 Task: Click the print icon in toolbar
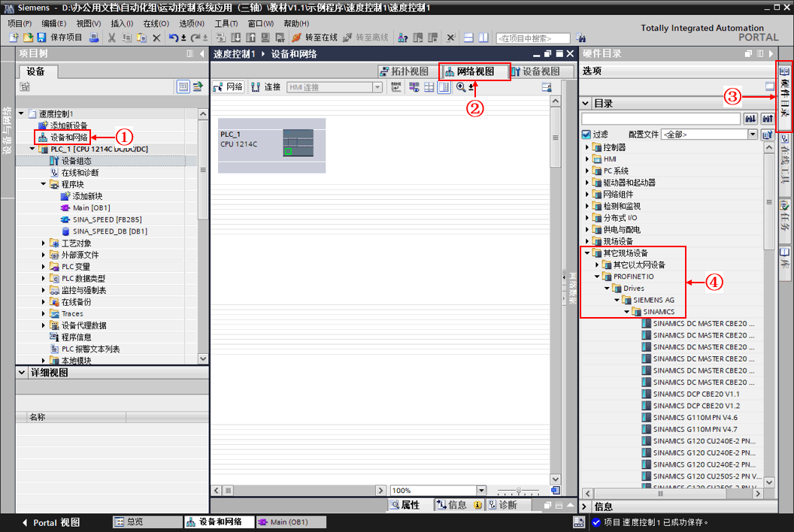pos(94,38)
